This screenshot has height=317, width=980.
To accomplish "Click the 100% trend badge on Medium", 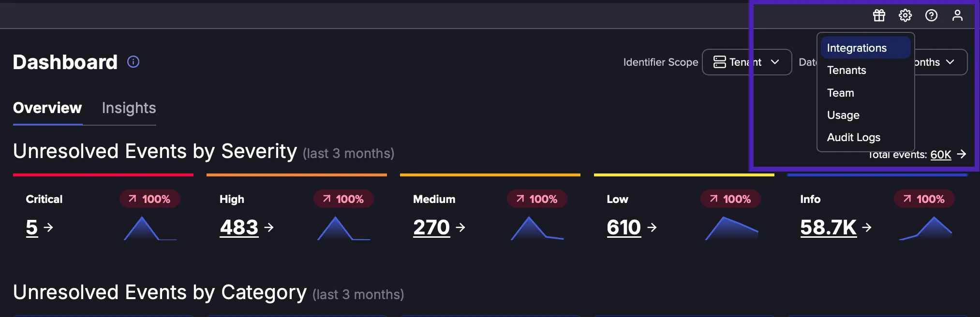I will point(537,199).
